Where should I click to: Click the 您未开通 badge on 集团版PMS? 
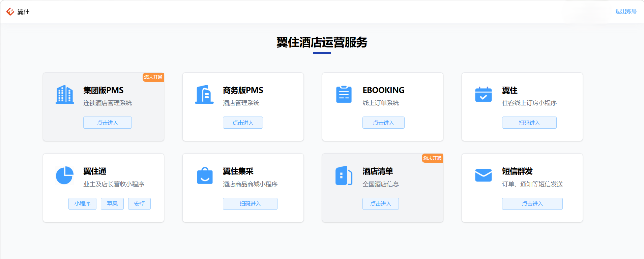click(x=153, y=77)
